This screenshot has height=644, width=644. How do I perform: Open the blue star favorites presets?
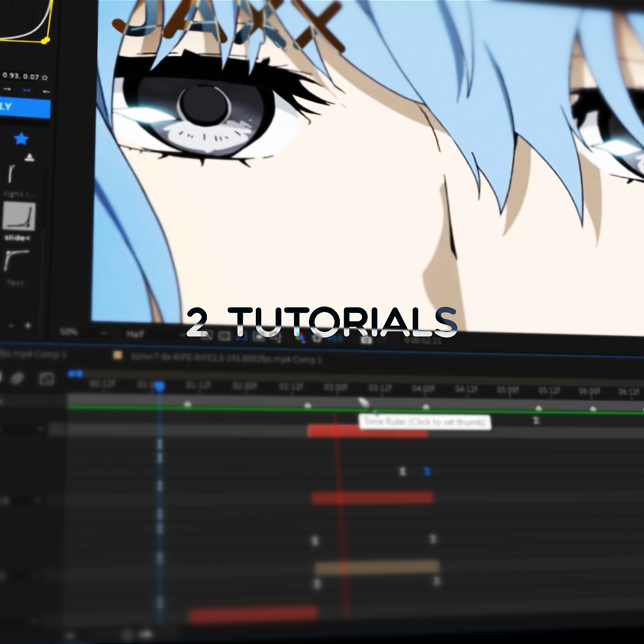point(21,139)
